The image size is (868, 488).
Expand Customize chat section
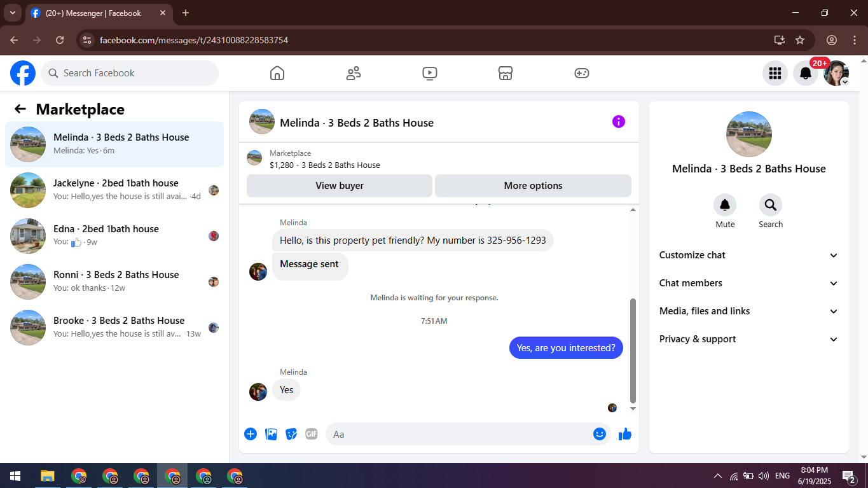click(749, 255)
